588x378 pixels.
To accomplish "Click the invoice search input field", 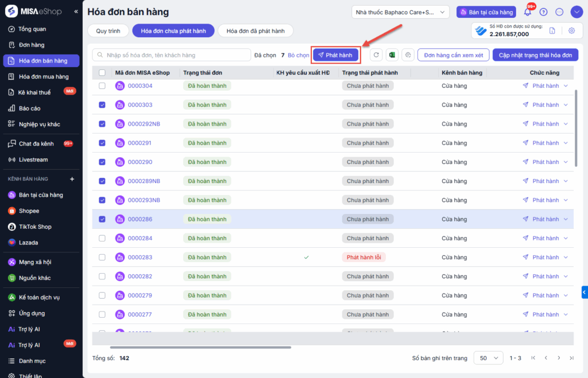I will pyautogui.click(x=171, y=55).
